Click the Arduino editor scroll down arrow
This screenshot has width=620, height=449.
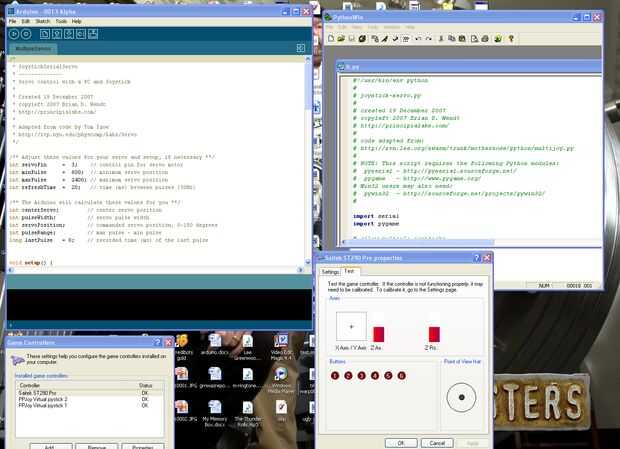[x=308, y=262]
